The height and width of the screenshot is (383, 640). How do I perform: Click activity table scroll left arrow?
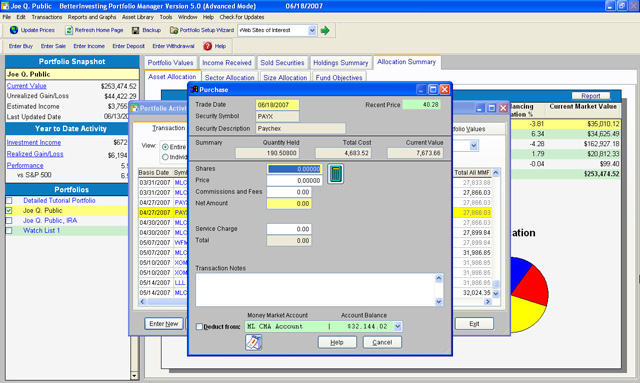click(142, 302)
